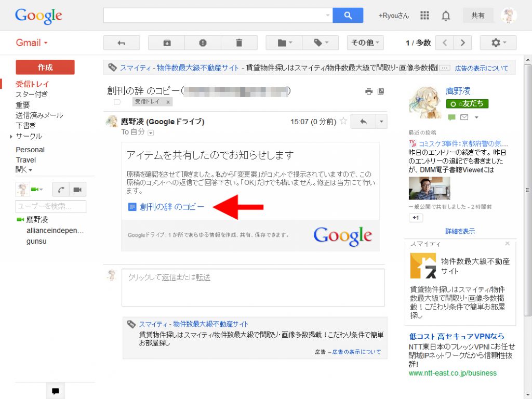Select 受信トレイ in the sidebar
532x399 pixels.
click(x=32, y=84)
